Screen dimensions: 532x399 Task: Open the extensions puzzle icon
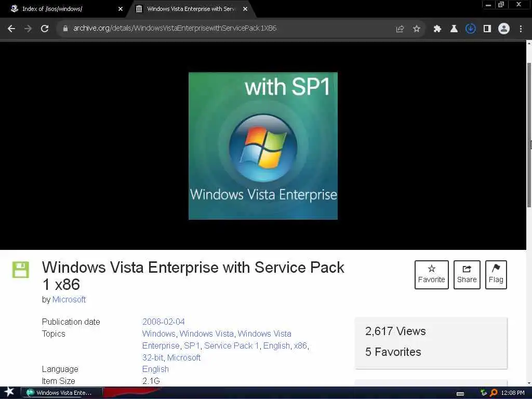click(x=437, y=29)
